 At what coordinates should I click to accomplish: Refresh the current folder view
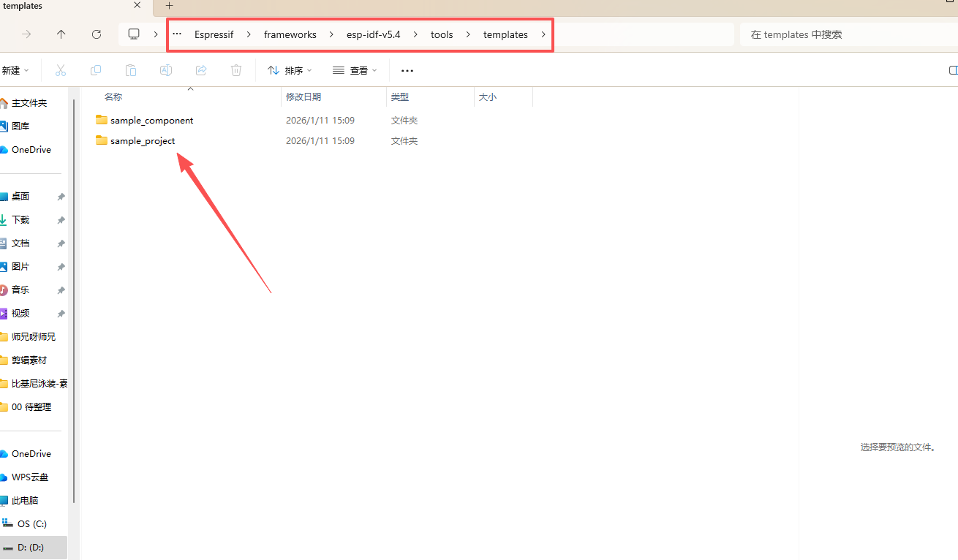click(x=97, y=34)
